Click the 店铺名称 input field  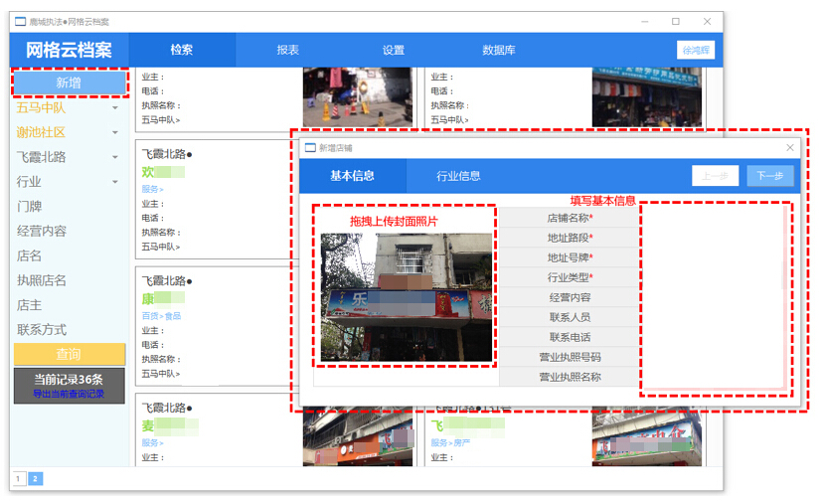coord(716,218)
